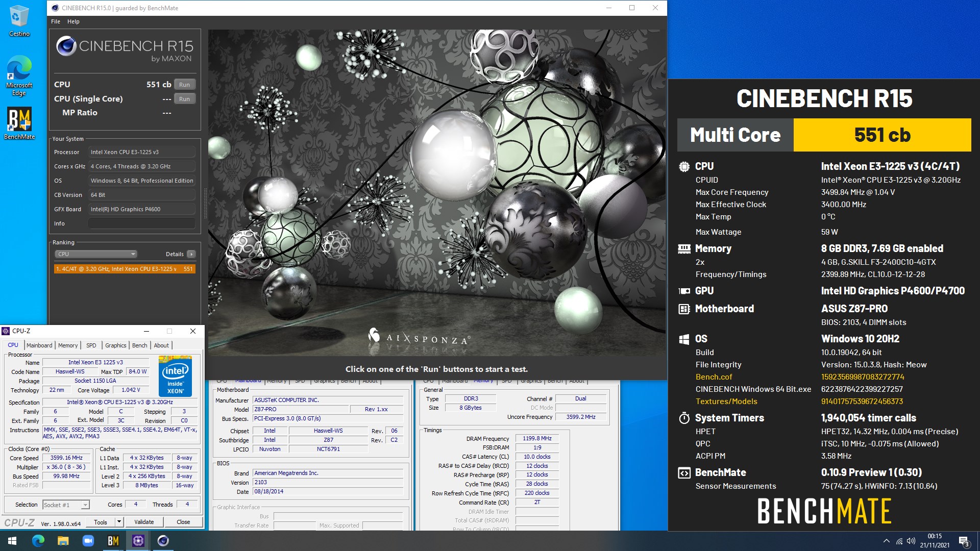Open the notification center icon
This screenshot has height=551, width=980.
point(964,541)
